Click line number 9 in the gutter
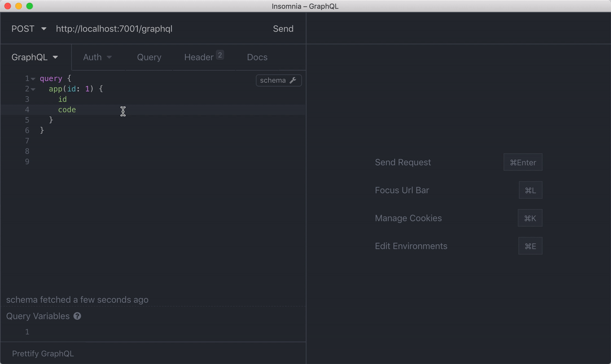The image size is (611, 364). pos(27,162)
